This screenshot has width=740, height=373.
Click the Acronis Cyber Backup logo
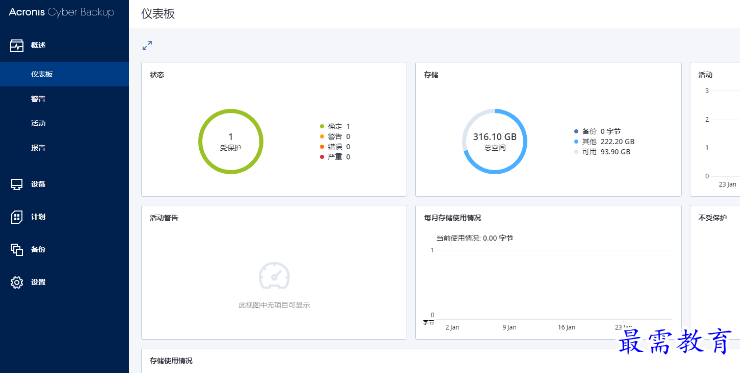tap(61, 13)
